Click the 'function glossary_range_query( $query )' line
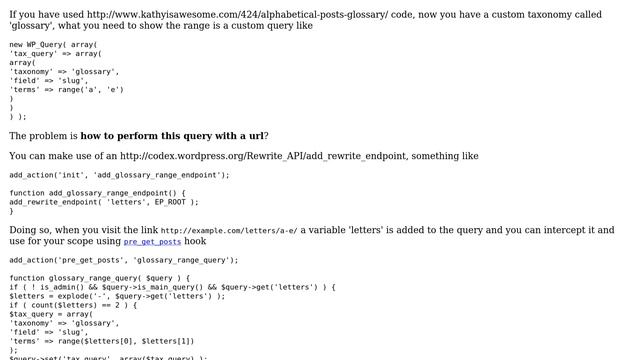This screenshot has width=640, height=360. [x=100, y=278]
